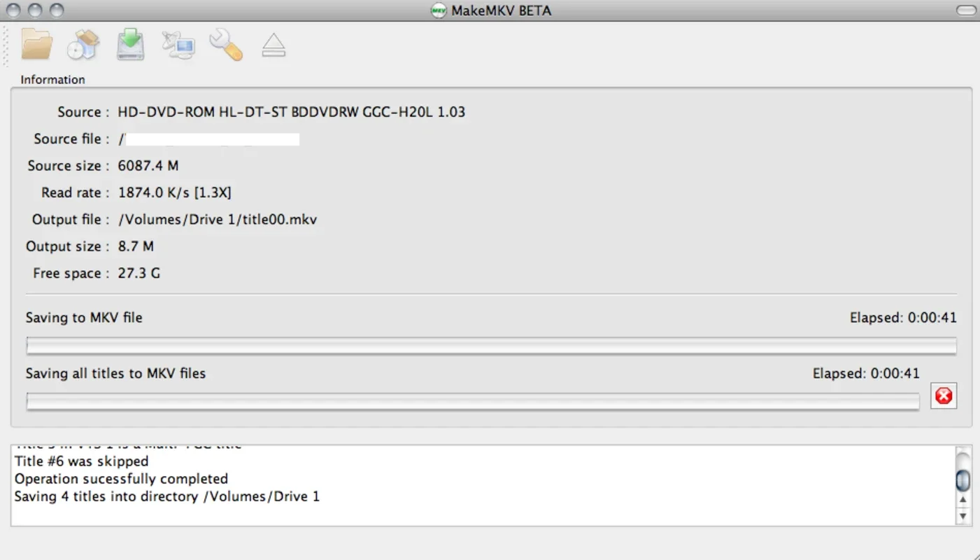
Task: Click log line 'Title #6 was skipped'
Action: (82, 461)
